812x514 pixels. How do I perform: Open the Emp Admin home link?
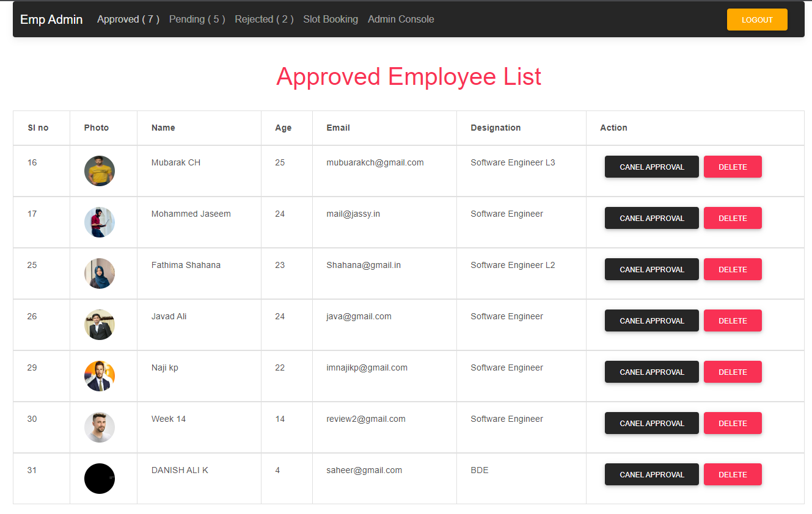51,19
